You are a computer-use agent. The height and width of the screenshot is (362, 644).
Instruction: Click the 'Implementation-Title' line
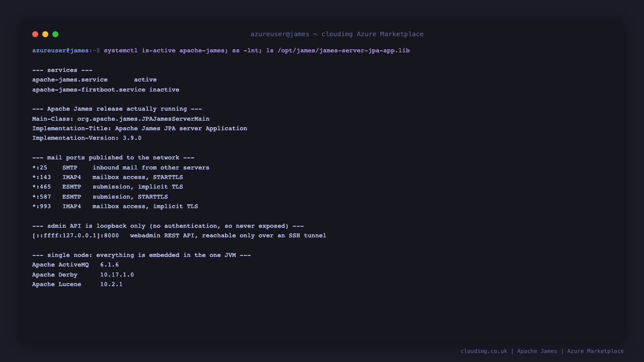pyautogui.click(x=140, y=129)
